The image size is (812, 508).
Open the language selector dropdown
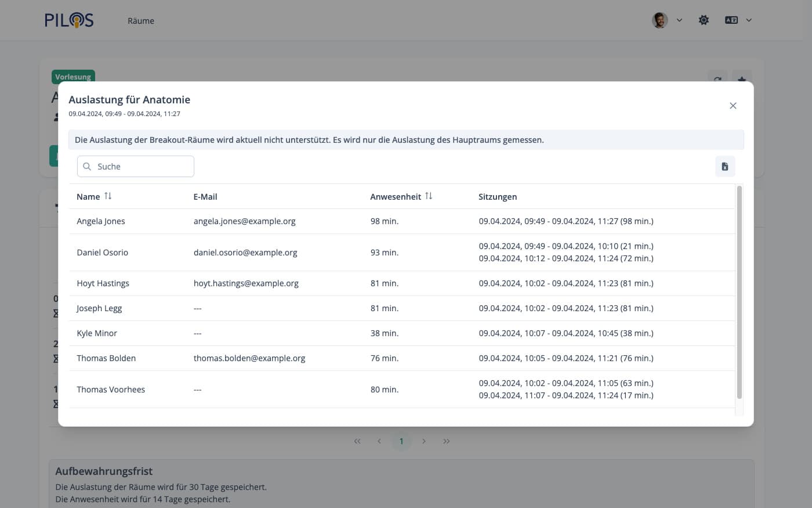click(x=738, y=20)
